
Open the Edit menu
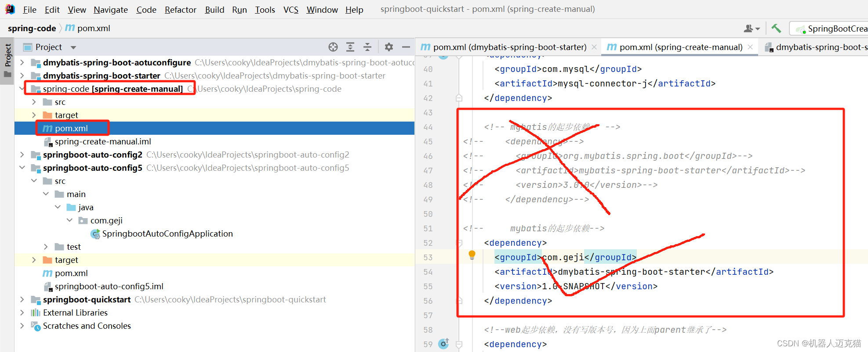[52, 10]
